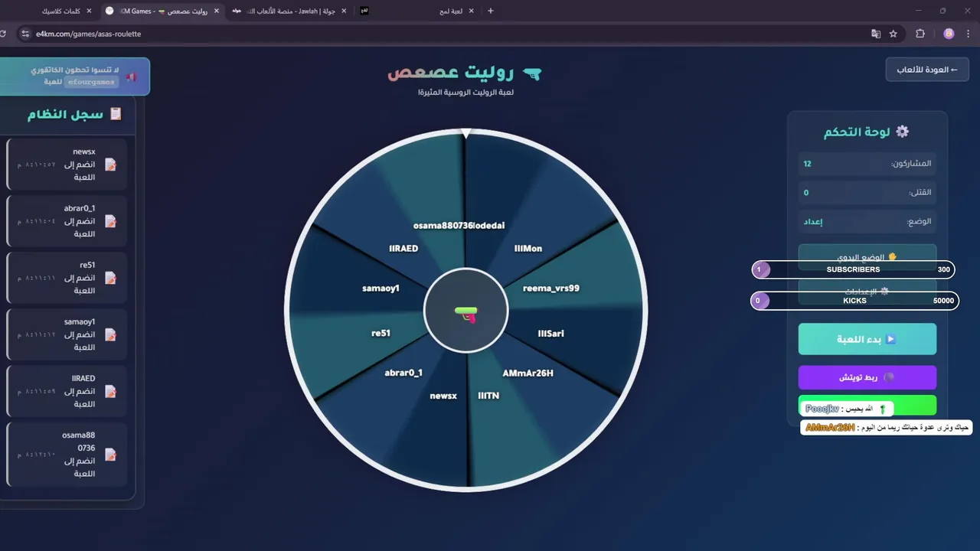
Task: Click the العودة للألعاب back button
Action: coord(927,70)
